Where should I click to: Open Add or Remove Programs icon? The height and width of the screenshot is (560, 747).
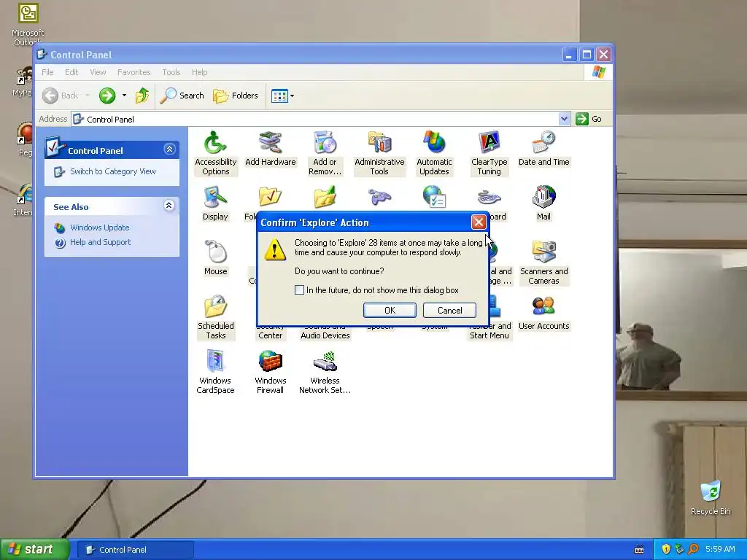(325, 153)
